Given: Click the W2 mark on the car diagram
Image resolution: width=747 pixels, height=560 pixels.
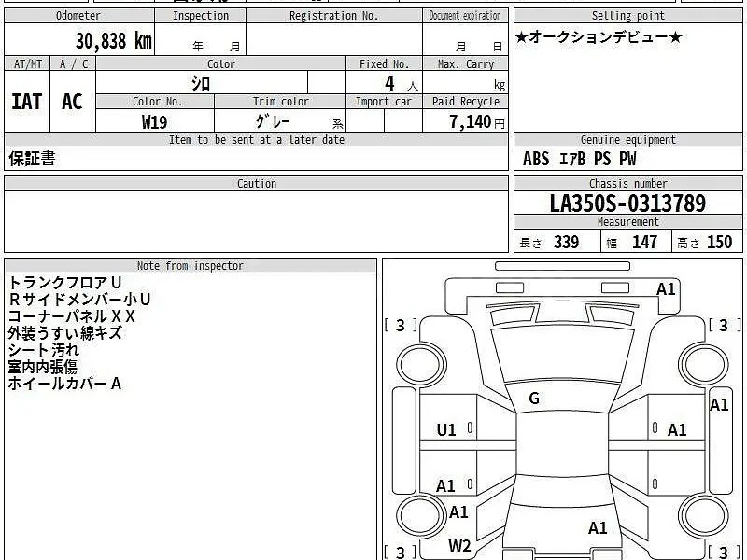Looking at the screenshot, I should 459,546.
